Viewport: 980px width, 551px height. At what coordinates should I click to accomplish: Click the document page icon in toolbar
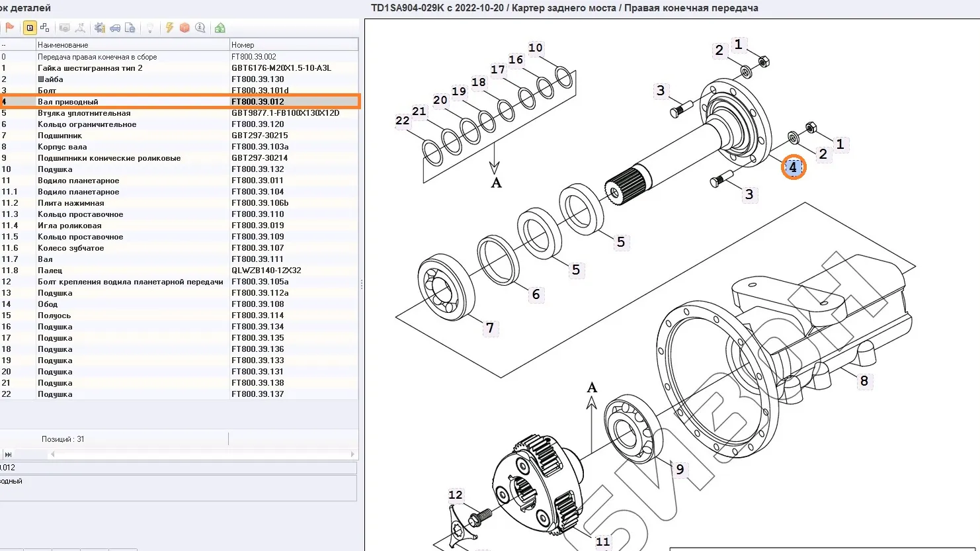[130, 28]
